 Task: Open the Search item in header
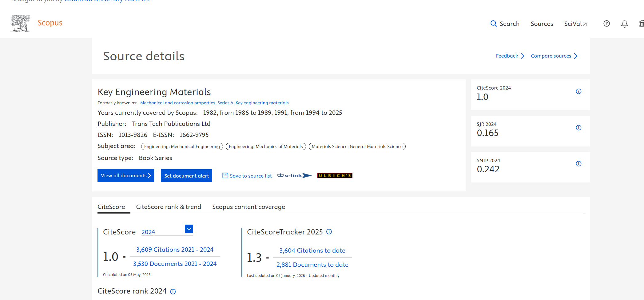[505, 24]
